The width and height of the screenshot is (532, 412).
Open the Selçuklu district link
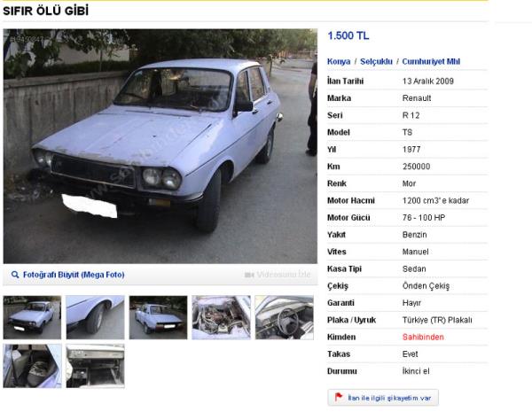(x=376, y=61)
